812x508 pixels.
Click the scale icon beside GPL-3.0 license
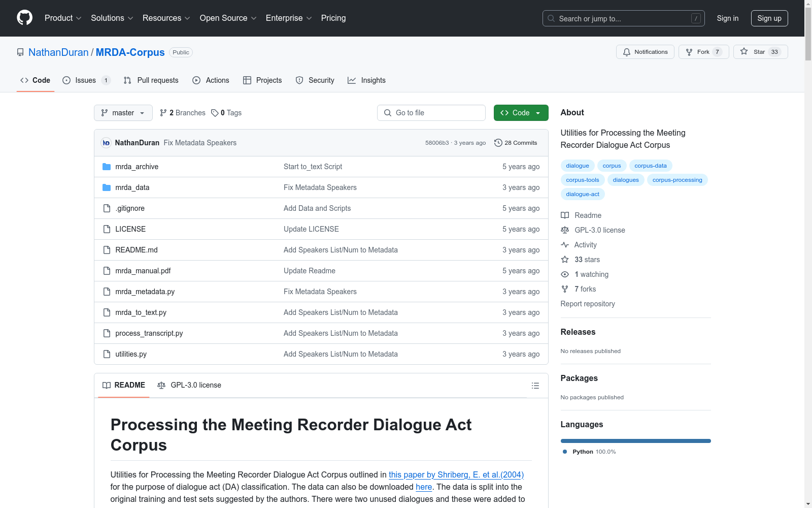click(x=565, y=230)
